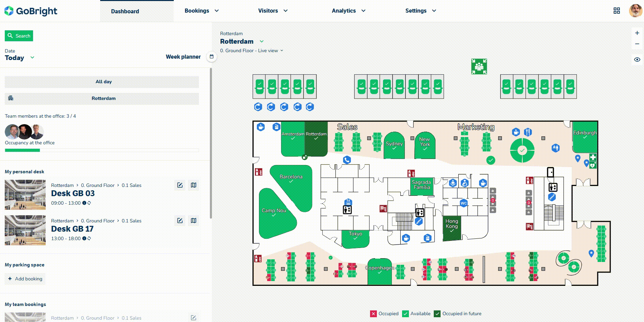This screenshot has width=644, height=322.
Task: Click the Desk GB 03 thumbnail image
Action: pyautogui.click(x=25, y=195)
